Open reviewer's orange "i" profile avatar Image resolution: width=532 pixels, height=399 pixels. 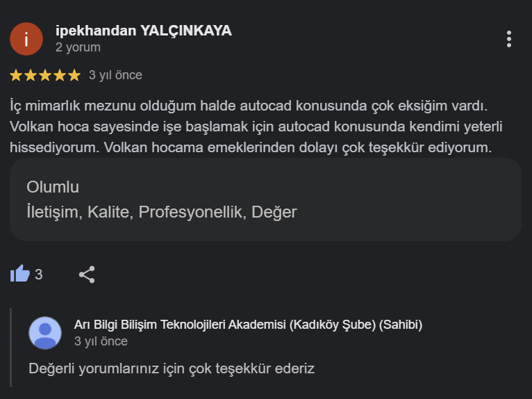tap(26, 39)
